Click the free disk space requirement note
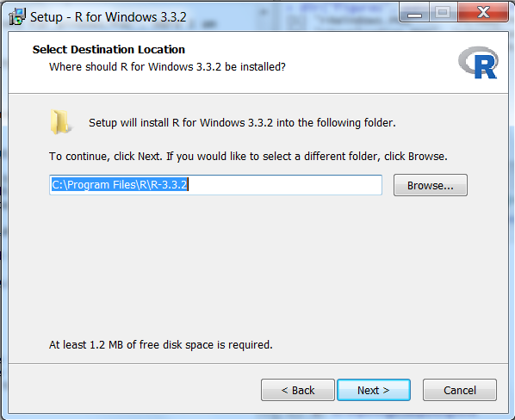Image resolution: width=515 pixels, height=420 pixels. point(160,345)
